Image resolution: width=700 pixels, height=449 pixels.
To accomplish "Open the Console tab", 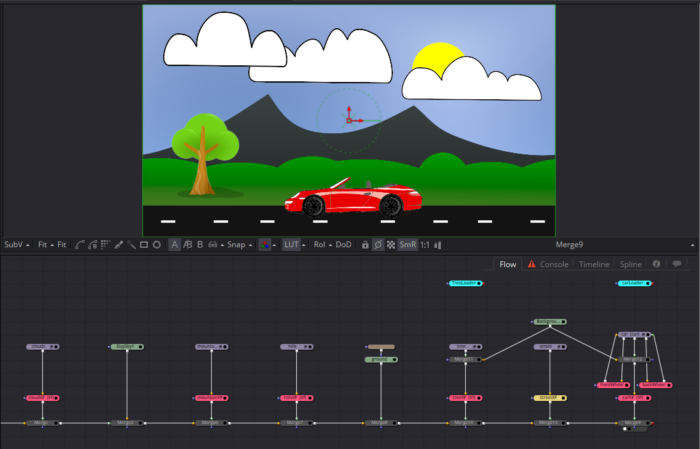I will pos(548,264).
